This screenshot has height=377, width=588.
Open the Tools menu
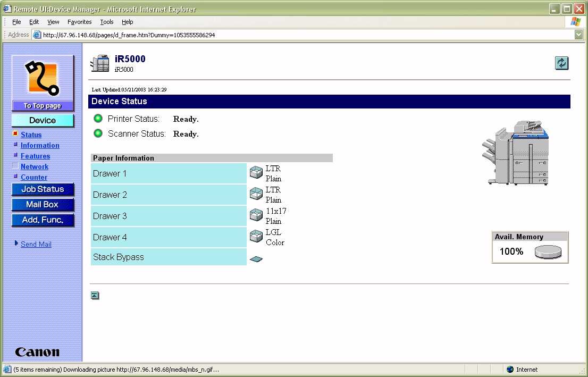coord(107,22)
